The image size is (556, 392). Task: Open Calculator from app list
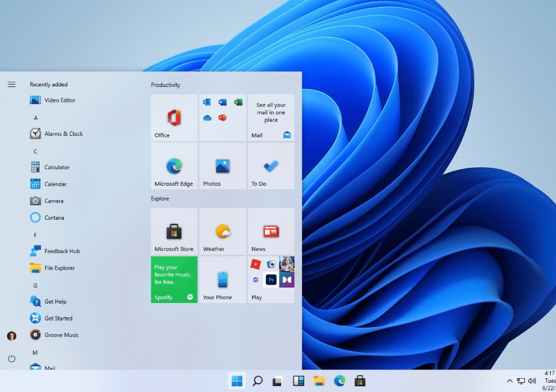point(49,167)
